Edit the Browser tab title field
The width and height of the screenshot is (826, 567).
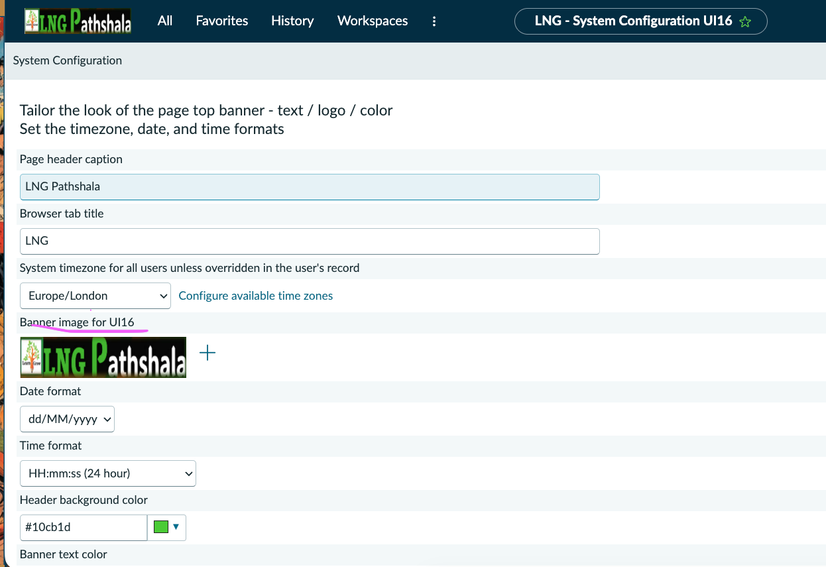310,241
